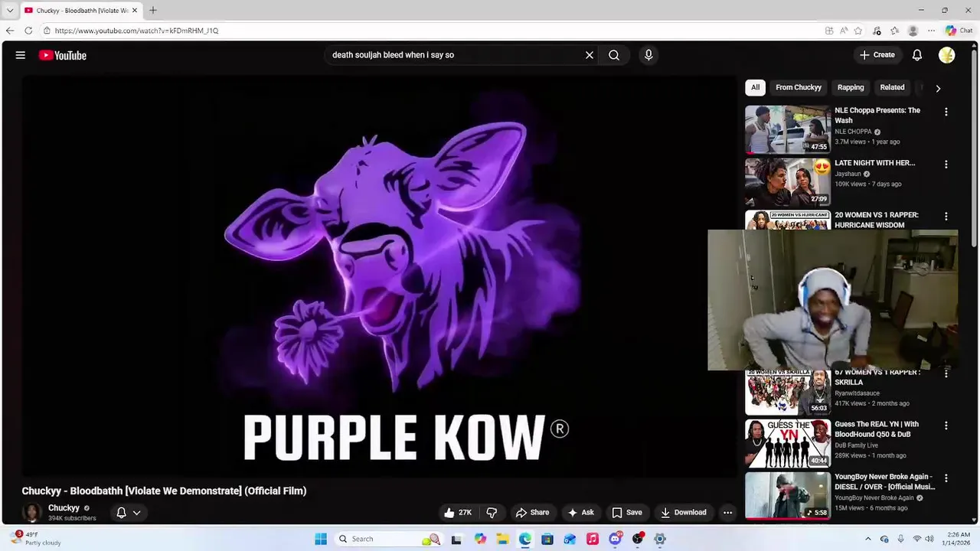The width and height of the screenshot is (980, 551).
Task: Go to the YouTube home logo
Action: (63, 55)
